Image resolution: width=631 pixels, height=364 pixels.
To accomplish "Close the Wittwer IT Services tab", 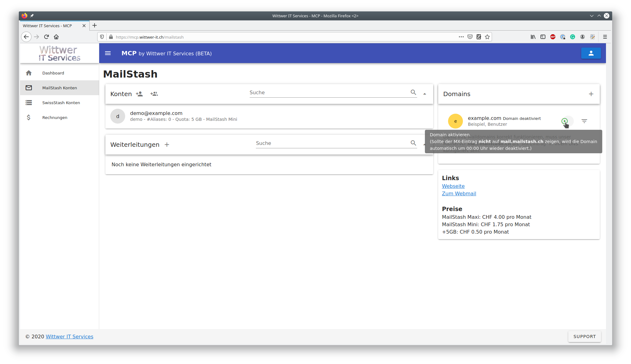I will 84,26.
